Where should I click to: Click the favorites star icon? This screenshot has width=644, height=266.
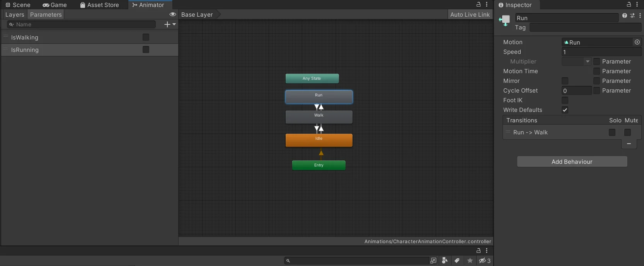[x=470, y=261]
